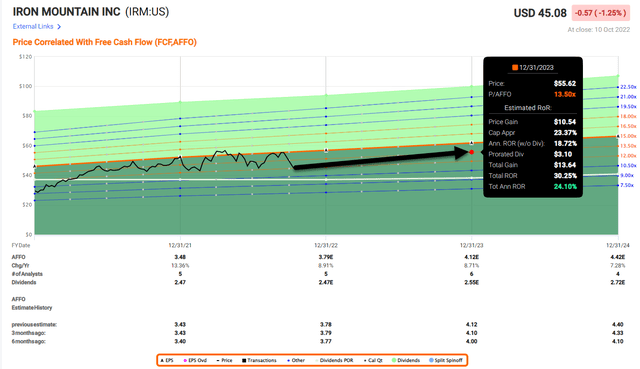This screenshot has width=640, height=369.
Task: Click the tooltip Price Gain $10.54
Action: (565, 122)
